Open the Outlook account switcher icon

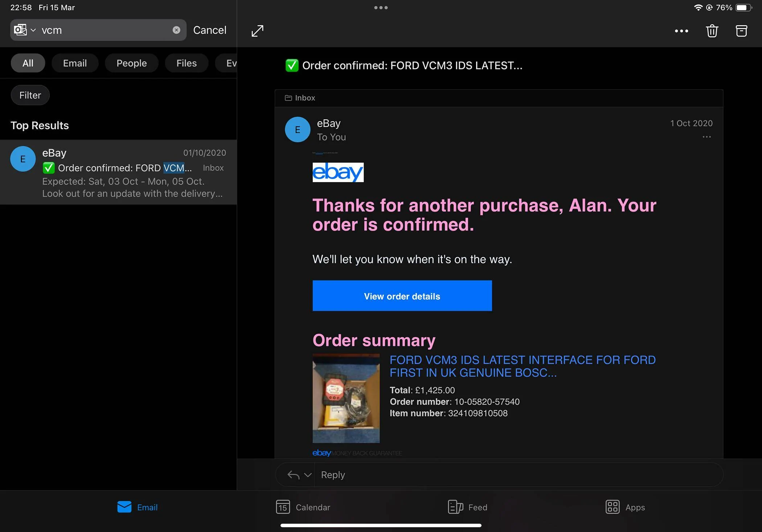pos(21,30)
